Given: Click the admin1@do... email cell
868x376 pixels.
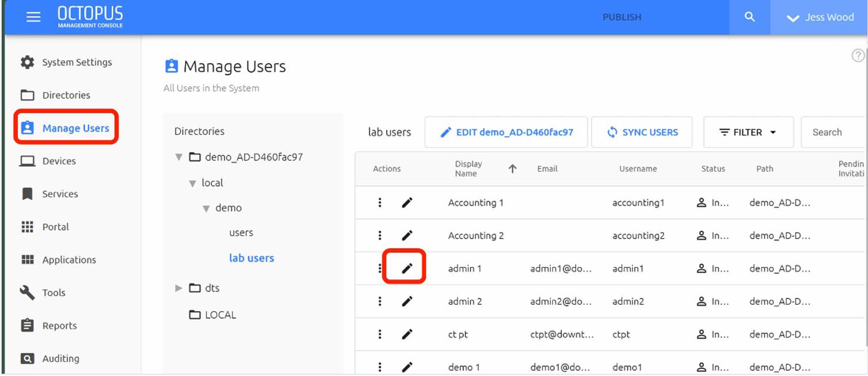Looking at the screenshot, I should 561,268.
